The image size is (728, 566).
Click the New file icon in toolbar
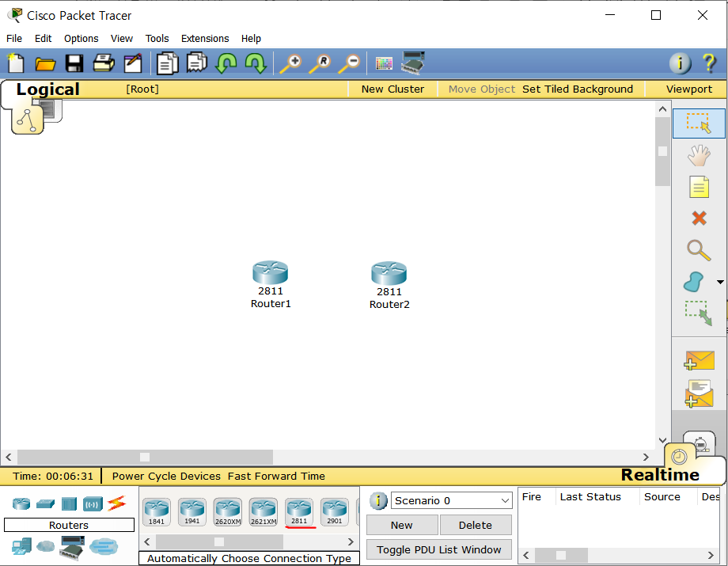coord(16,63)
